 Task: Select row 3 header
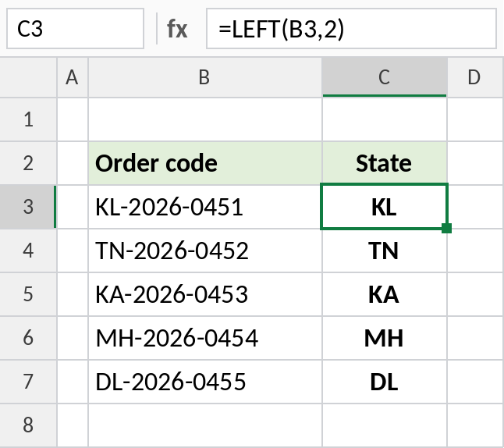point(28,207)
